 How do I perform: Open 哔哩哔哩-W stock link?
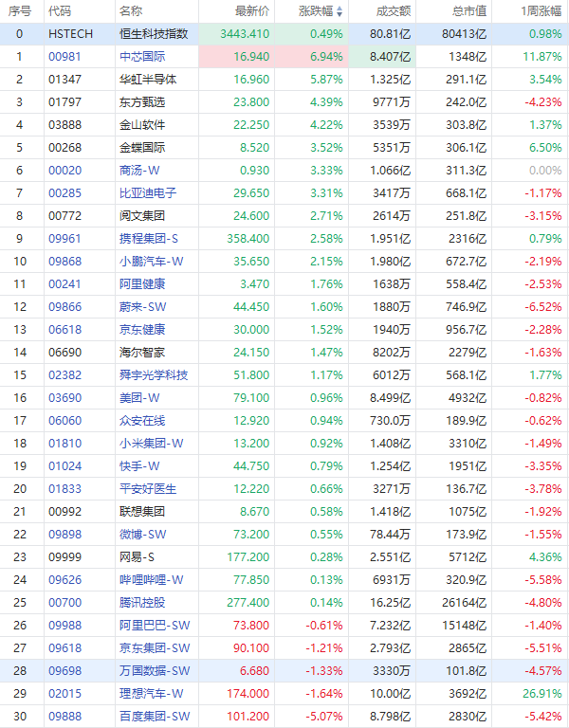pyautogui.click(x=152, y=580)
